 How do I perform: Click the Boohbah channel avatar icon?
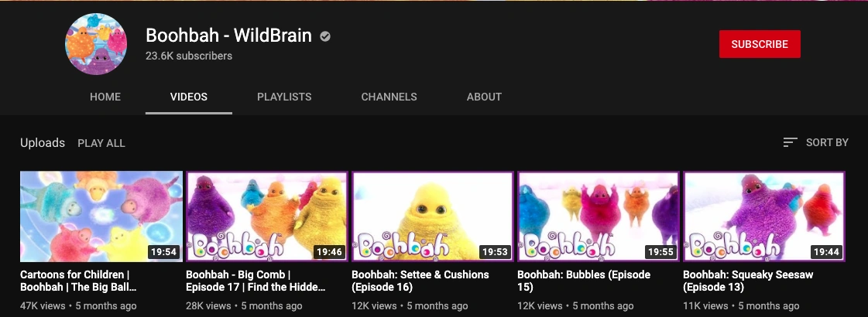[96, 44]
